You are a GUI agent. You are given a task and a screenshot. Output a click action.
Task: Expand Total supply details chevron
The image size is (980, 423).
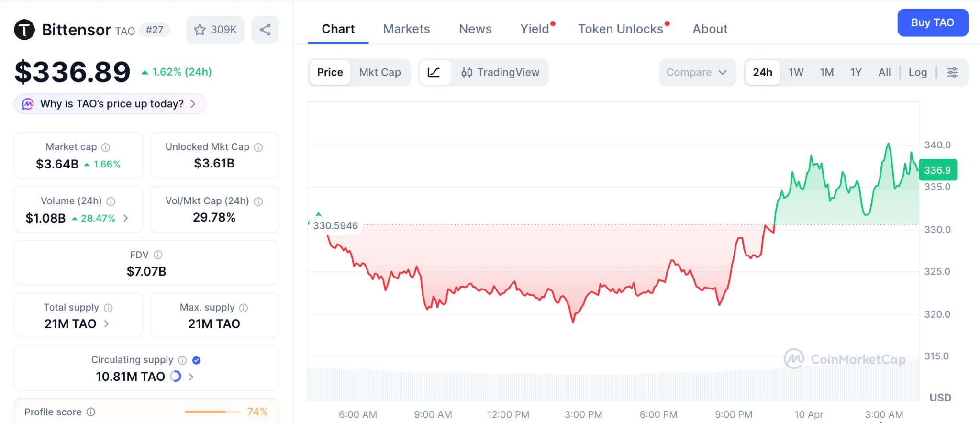pyautogui.click(x=107, y=324)
